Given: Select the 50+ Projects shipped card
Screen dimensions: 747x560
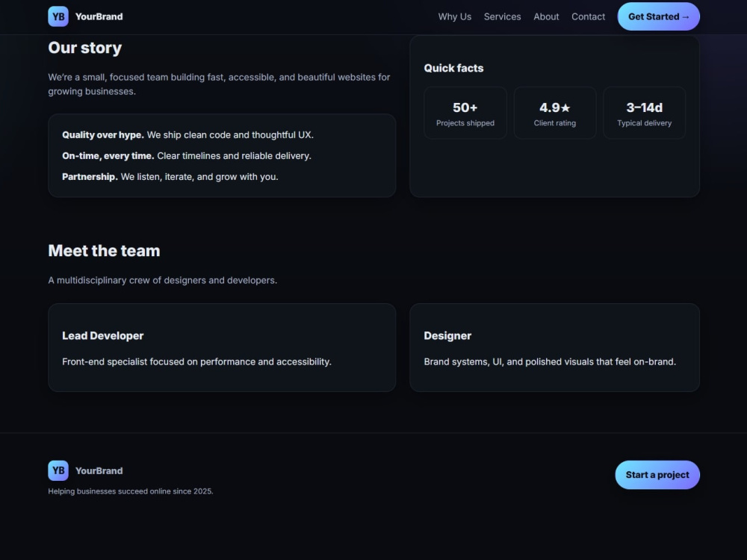Looking at the screenshot, I should (x=465, y=113).
